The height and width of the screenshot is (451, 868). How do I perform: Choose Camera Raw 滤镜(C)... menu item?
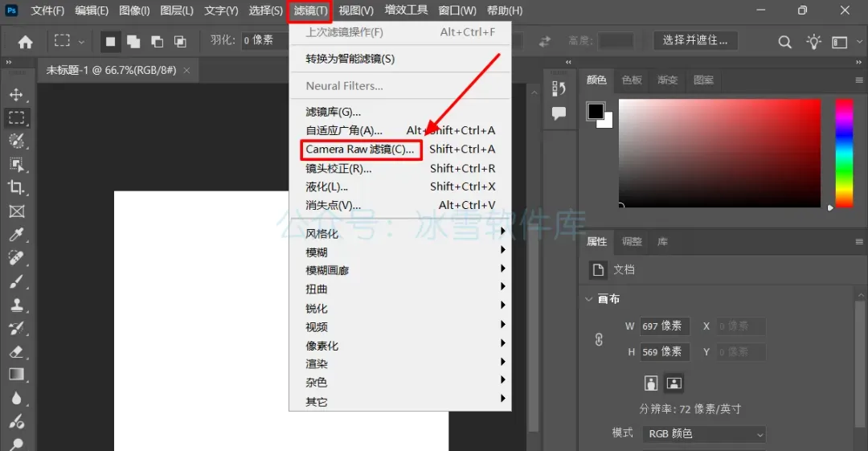click(x=399, y=149)
